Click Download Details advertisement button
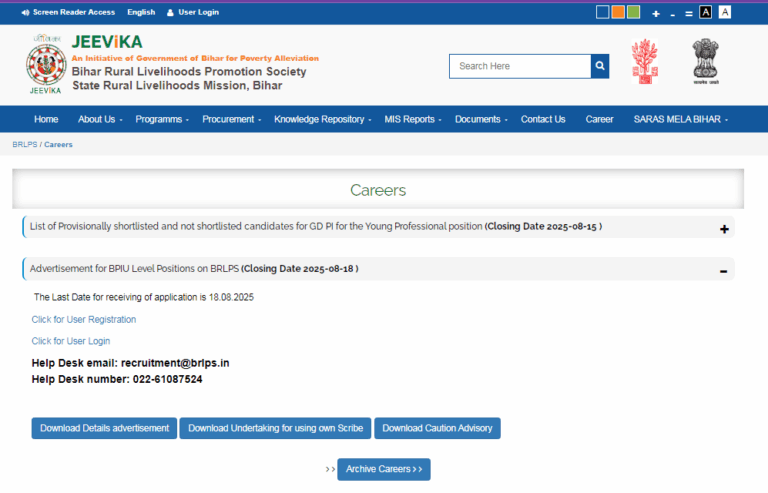Image resolution: width=768 pixels, height=493 pixels. [x=104, y=428]
